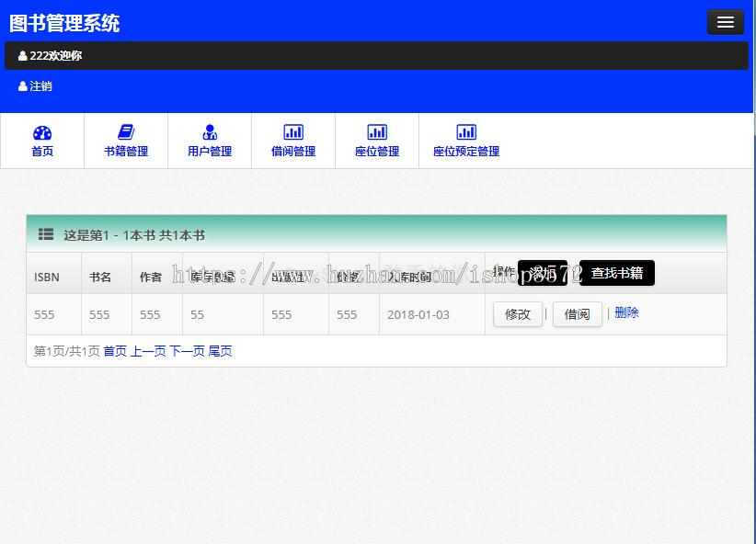Click the 这是第1 - 1本书 共1本书 caption
This screenshot has width=756, height=544.
point(134,235)
